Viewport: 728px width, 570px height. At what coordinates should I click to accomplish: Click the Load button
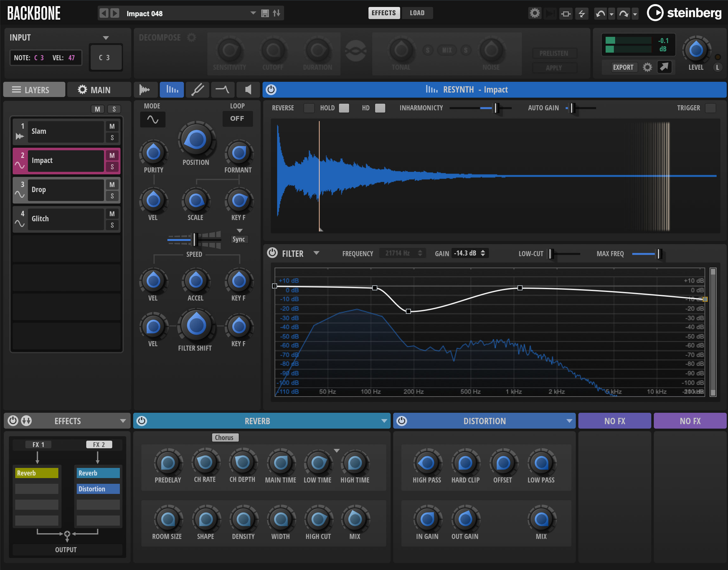(x=417, y=13)
